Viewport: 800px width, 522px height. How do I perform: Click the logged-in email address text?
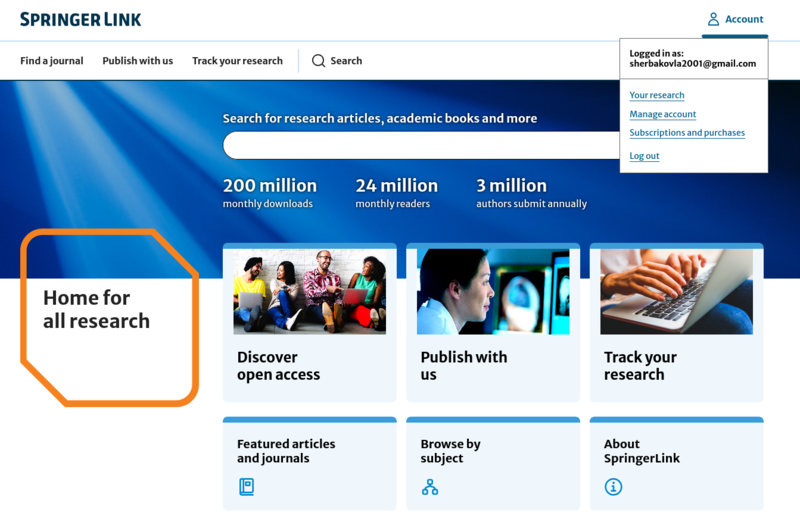pyautogui.click(x=692, y=64)
